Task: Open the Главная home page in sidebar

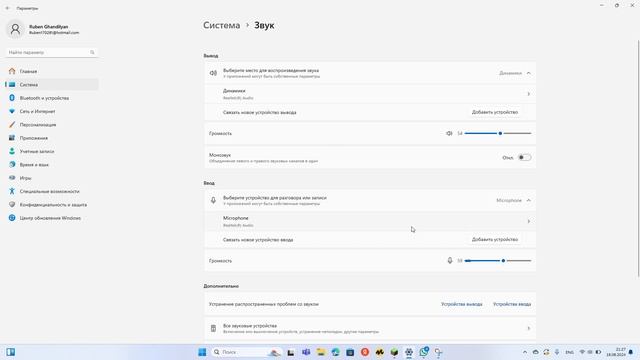Action: pyautogui.click(x=29, y=71)
